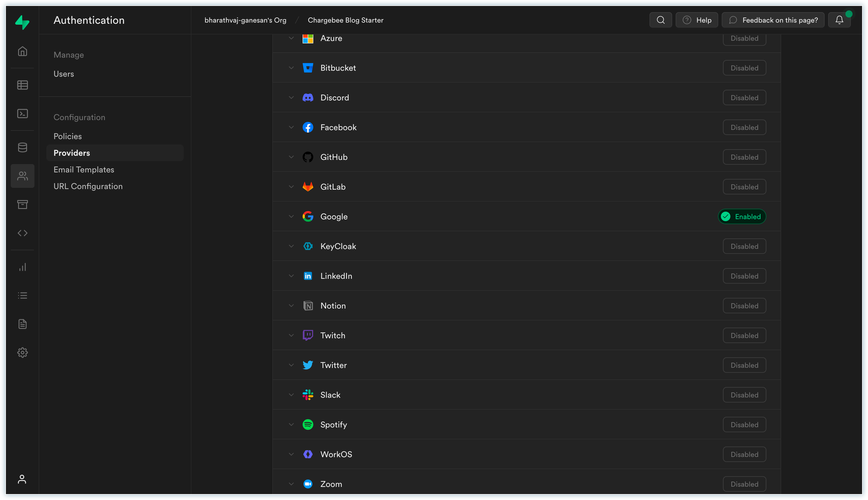The image size is (868, 500).
Task: Expand the Facebook provider chevron
Action: point(291,127)
